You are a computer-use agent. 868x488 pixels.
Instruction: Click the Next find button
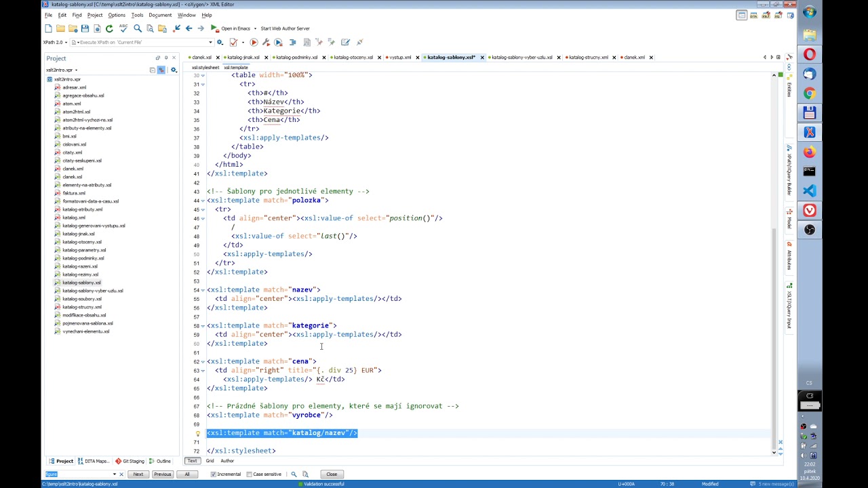138,474
